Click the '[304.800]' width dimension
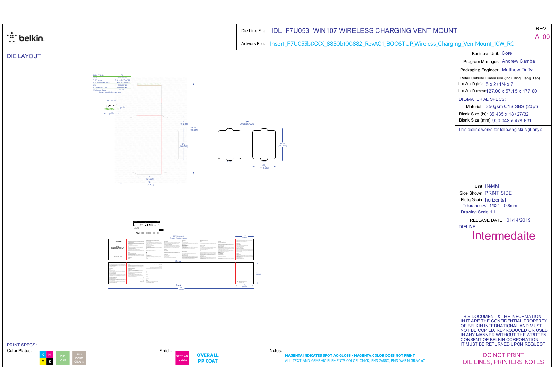 point(149,185)
